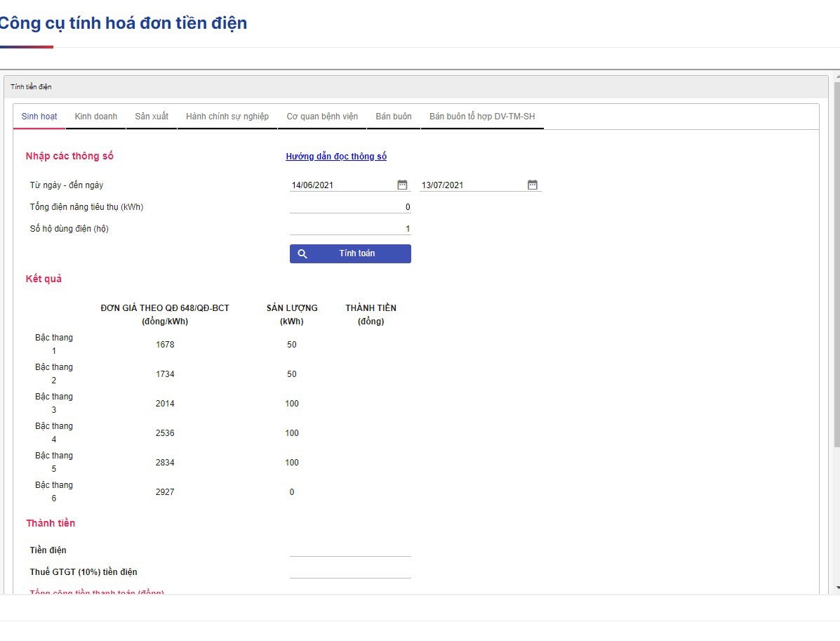Select the Bán buôn tab
This screenshot has height=641, width=840.
pos(394,117)
